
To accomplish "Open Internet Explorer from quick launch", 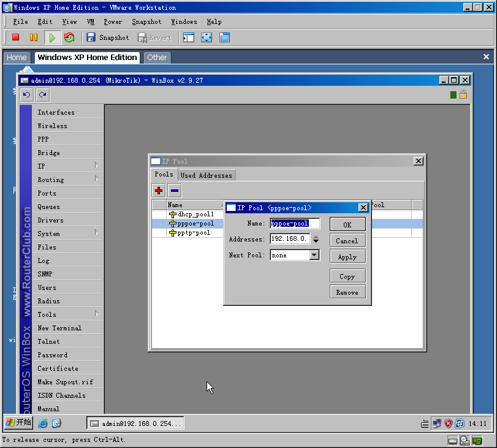I will 43,423.
